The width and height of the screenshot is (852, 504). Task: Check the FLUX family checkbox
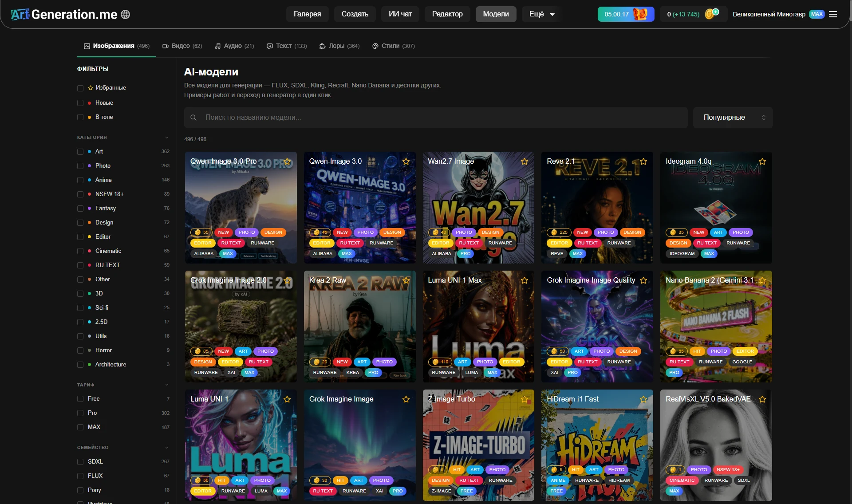point(80,476)
